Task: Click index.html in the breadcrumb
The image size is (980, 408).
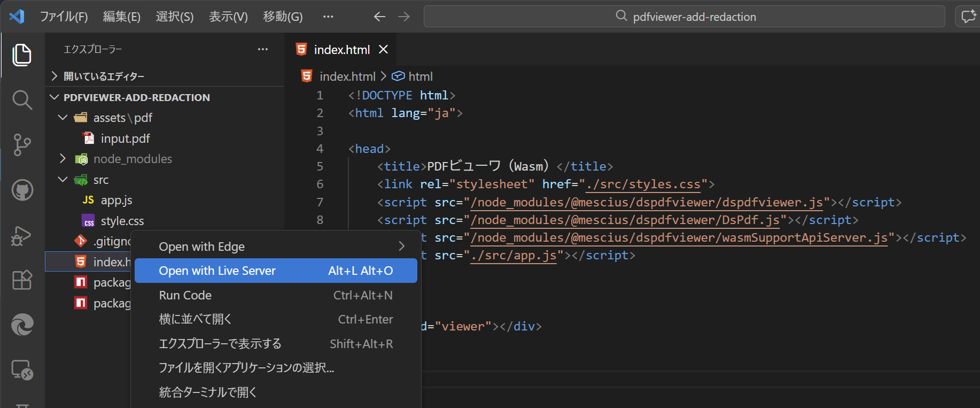Action: [347, 76]
